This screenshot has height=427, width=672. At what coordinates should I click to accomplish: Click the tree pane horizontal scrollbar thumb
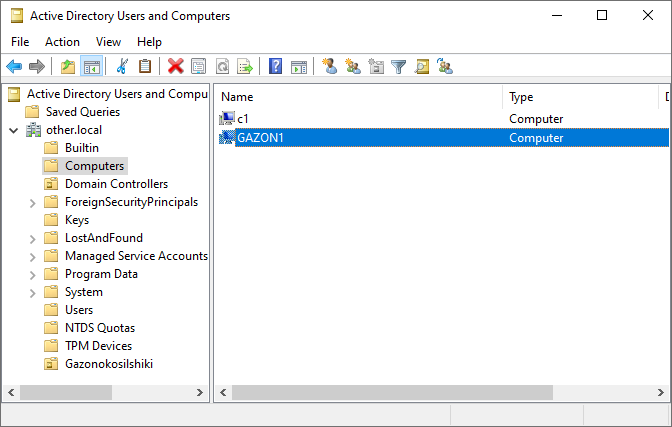point(66,392)
